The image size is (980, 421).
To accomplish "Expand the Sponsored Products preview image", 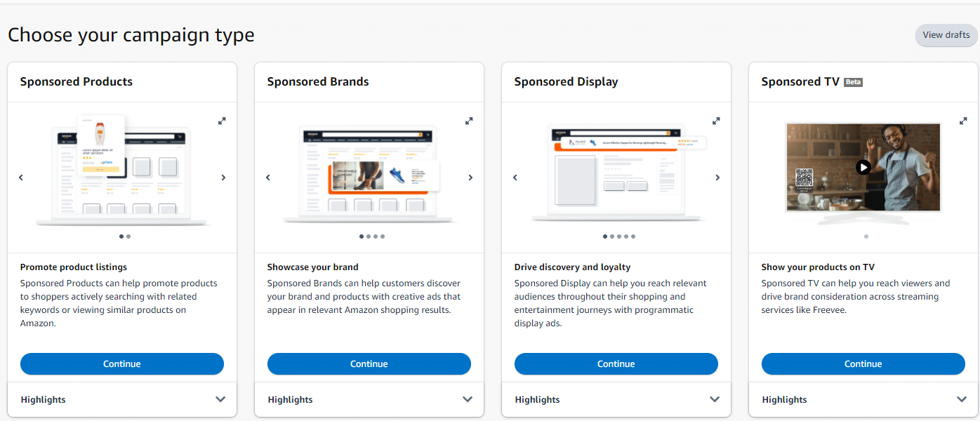I will tap(222, 121).
